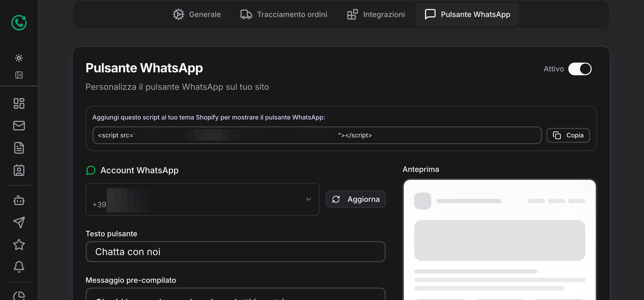Viewport: 644px width, 300px height.
Task: Expand sidebar with panel toggle icon
Action: coord(19,75)
